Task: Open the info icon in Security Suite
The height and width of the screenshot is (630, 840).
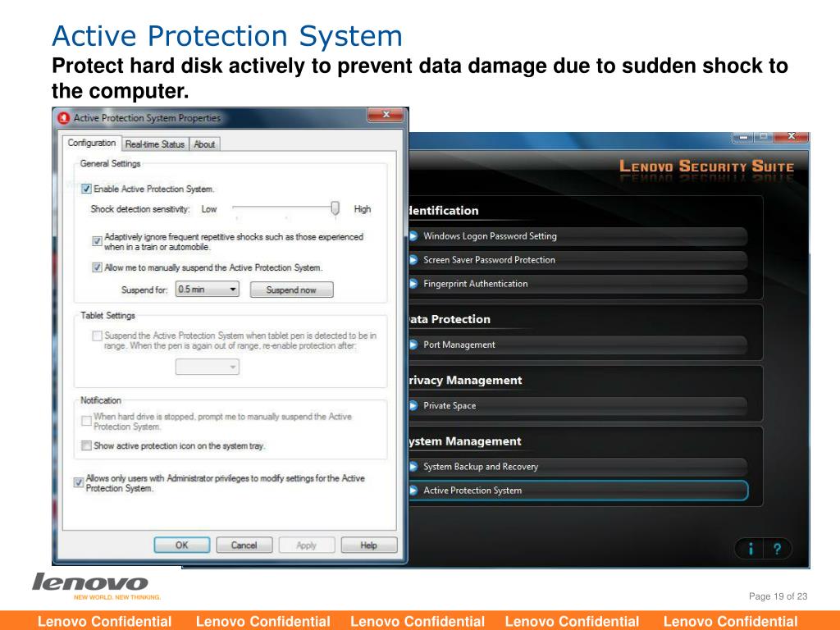Action: click(x=751, y=549)
